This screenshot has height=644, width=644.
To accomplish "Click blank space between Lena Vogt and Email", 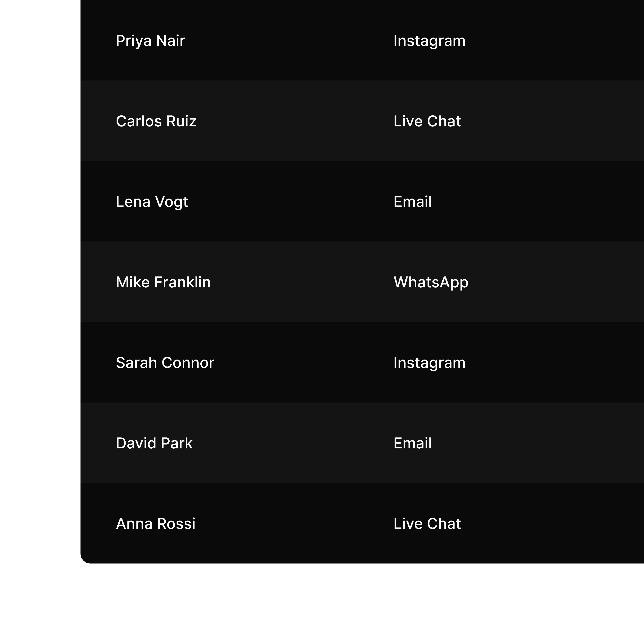I will point(290,202).
